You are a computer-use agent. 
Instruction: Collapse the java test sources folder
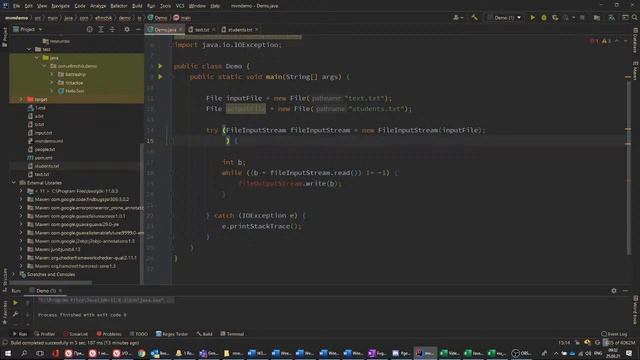coord(37,58)
